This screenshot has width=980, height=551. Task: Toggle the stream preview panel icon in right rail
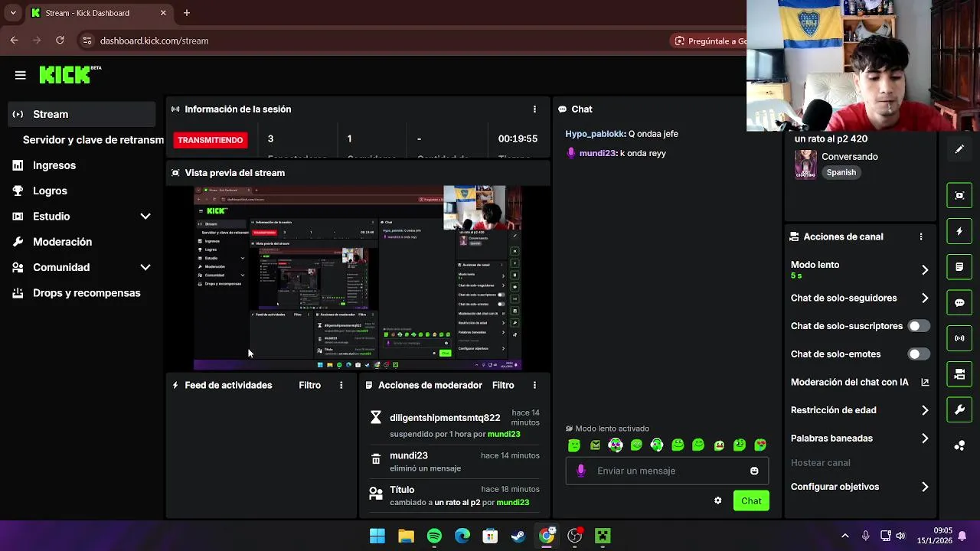click(x=959, y=195)
